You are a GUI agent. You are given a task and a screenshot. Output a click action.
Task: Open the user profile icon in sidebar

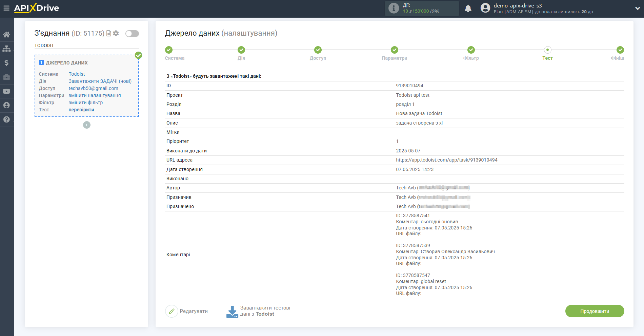6,105
